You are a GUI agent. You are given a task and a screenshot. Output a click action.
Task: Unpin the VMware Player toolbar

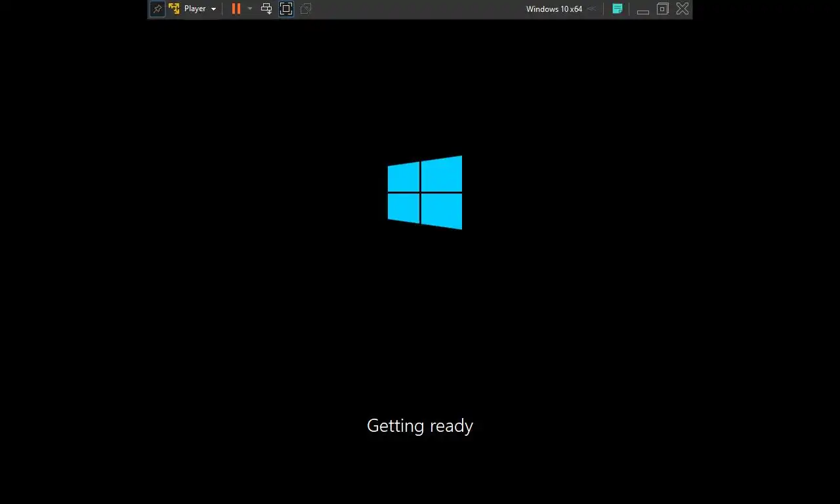pyautogui.click(x=157, y=9)
